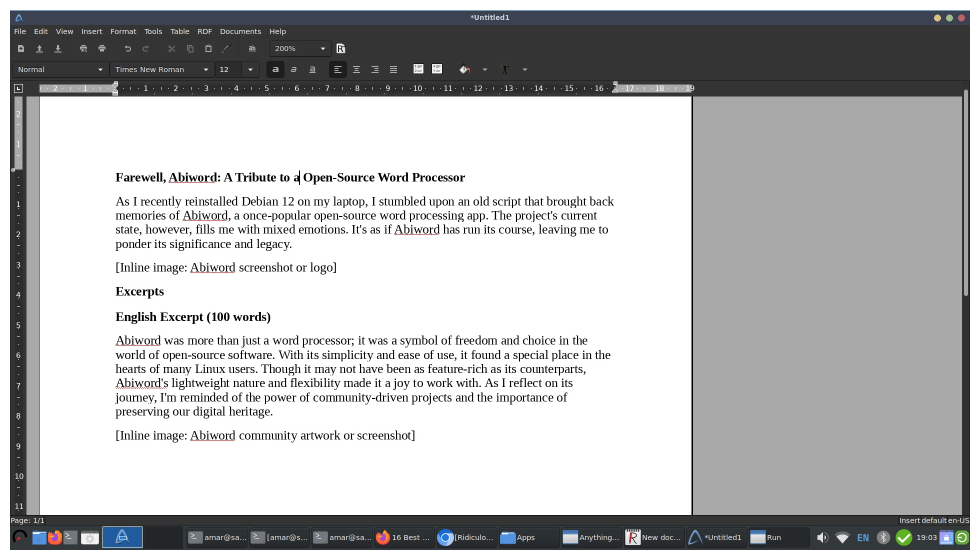This screenshot has width=980, height=560.
Task: Open the terminal panel launcher
Action: [70, 537]
